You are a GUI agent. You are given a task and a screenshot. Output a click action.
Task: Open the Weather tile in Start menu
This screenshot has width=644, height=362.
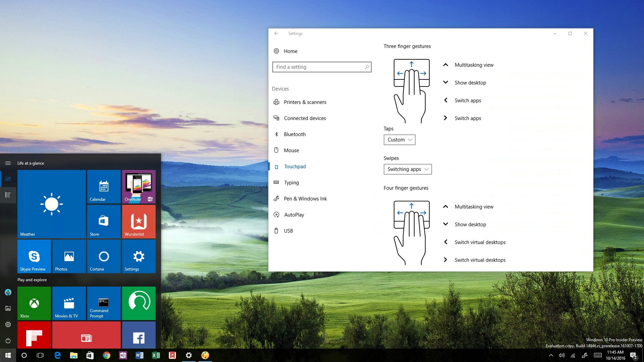52,204
